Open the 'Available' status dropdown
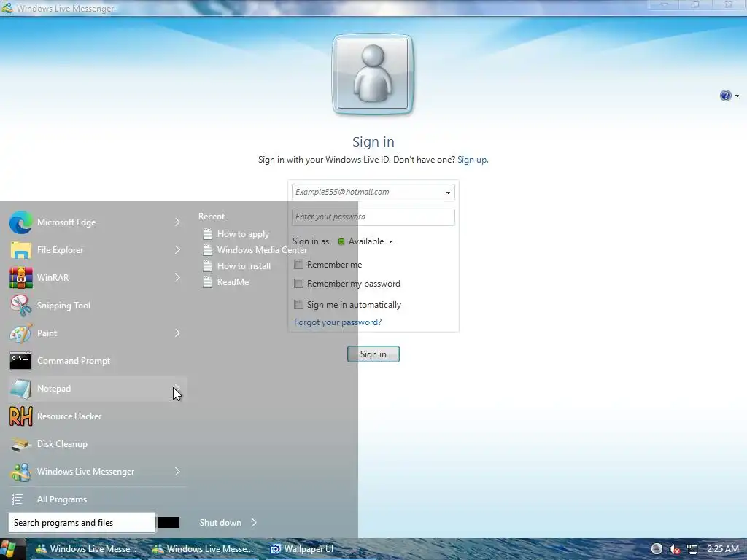This screenshot has width=747, height=560. [366, 241]
